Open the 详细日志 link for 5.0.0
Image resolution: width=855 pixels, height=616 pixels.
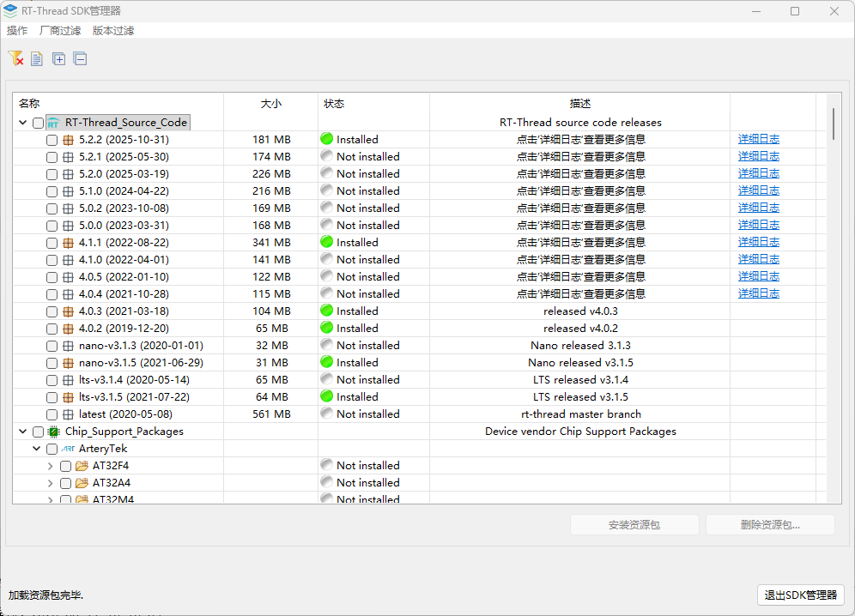coord(759,225)
